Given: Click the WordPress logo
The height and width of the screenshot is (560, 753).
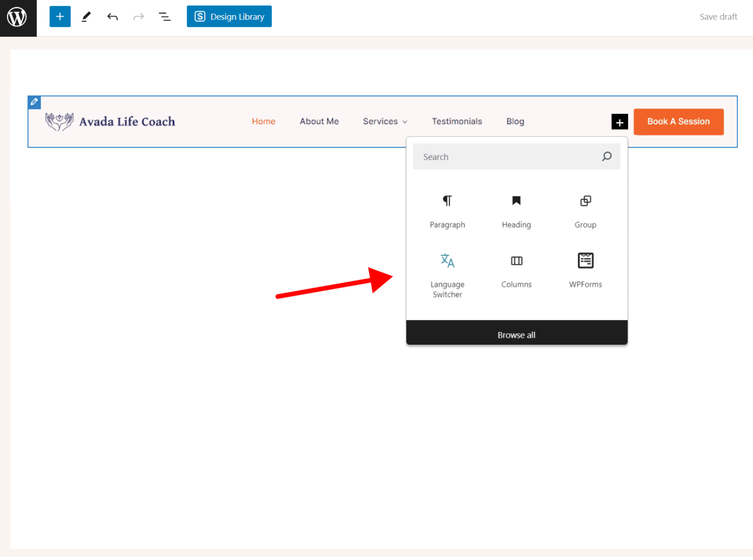Looking at the screenshot, I should [x=18, y=18].
